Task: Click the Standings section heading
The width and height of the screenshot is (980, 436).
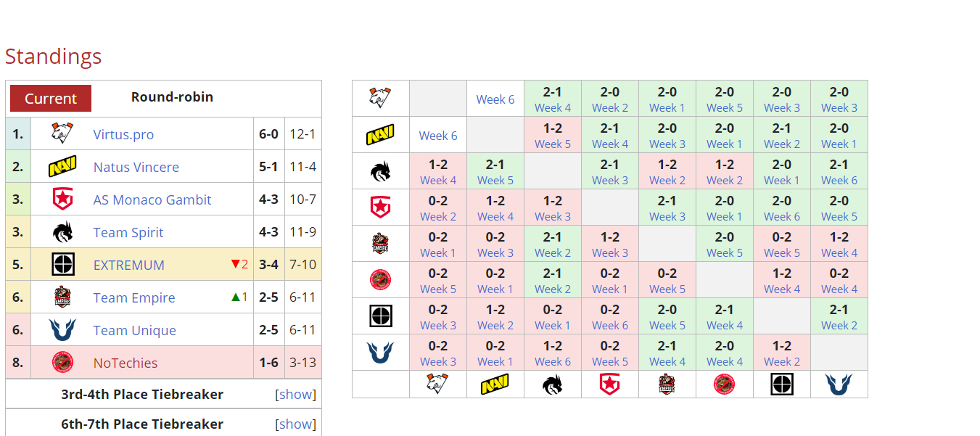Action: tap(53, 57)
